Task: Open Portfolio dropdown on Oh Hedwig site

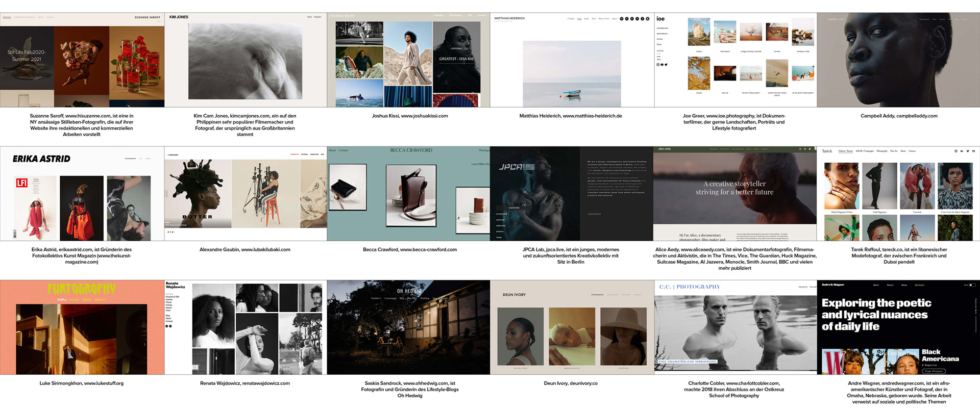Action: [376, 298]
